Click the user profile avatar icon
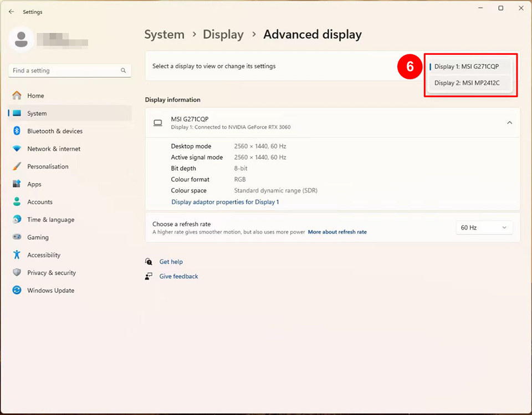Viewport: 532px width, 415px height. coord(21,39)
